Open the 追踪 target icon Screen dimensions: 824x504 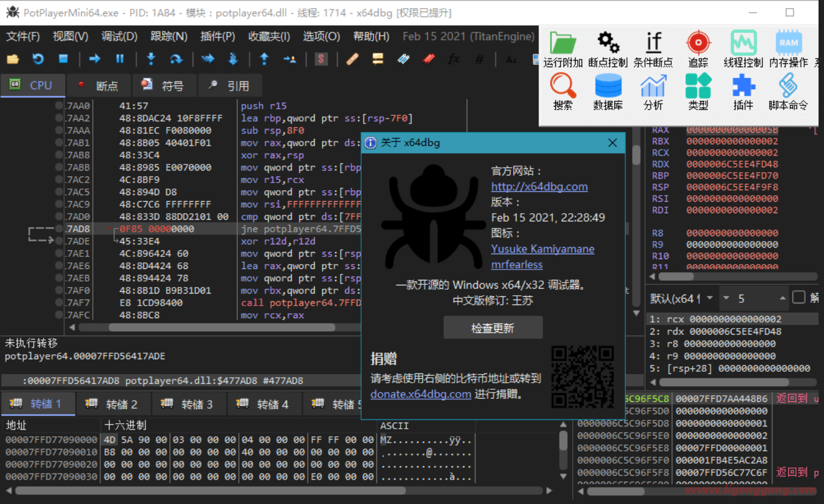coord(698,49)
